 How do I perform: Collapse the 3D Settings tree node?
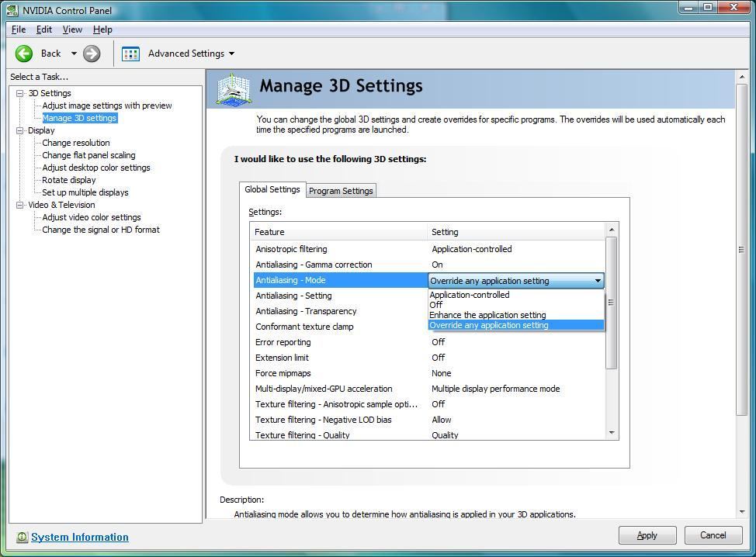click(19, 93)
